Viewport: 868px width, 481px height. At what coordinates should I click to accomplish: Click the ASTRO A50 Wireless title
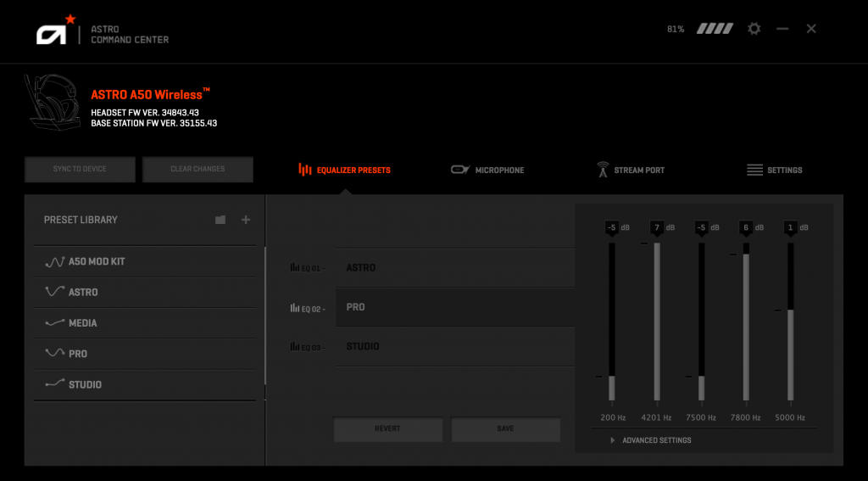coord(151,94)
